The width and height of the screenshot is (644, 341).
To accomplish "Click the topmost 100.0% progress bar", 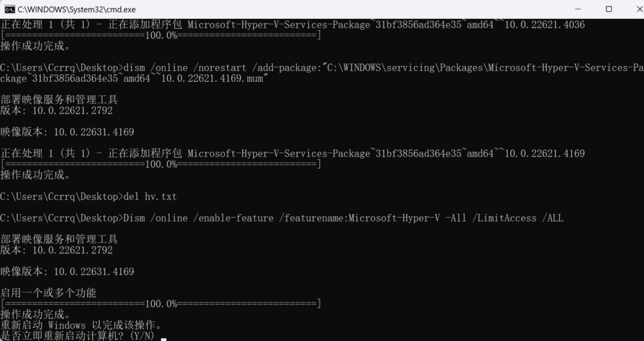I will pyautogui.click(x=161, y=35).
